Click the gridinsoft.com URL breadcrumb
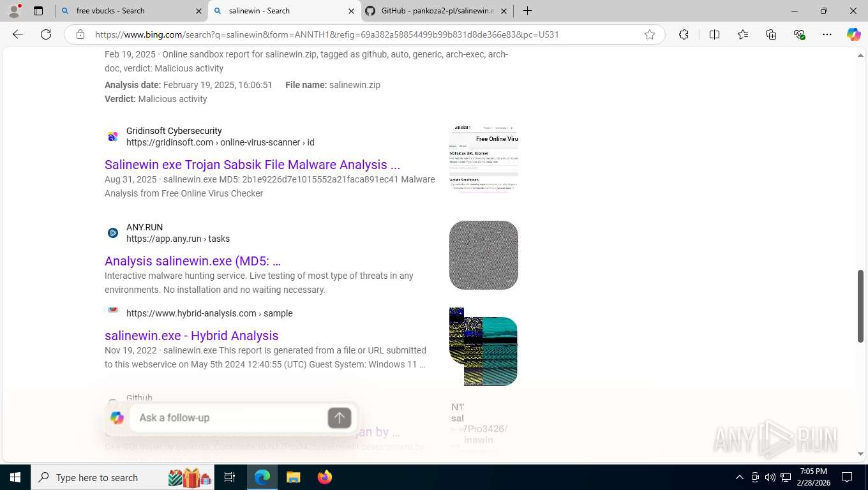868x490 pixels. pos(220,142)
